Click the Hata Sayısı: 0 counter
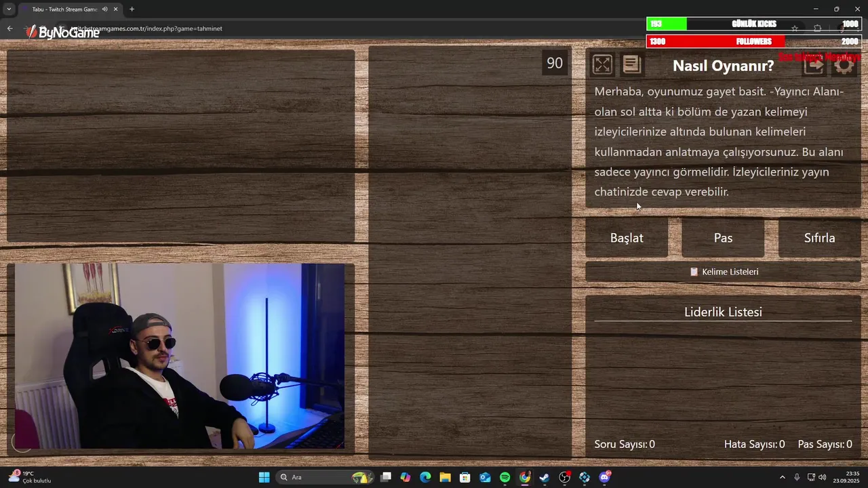Screen dimensions: 868x488 coord(754,445)
